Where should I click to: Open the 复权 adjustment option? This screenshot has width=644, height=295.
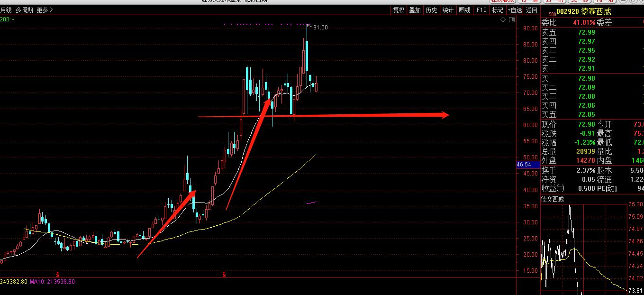399,10
